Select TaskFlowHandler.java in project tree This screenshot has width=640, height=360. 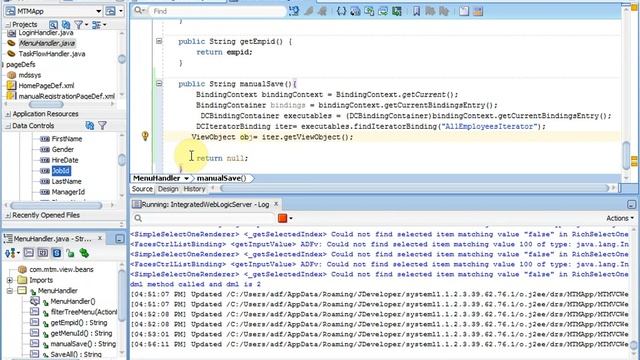coord(52,53)
